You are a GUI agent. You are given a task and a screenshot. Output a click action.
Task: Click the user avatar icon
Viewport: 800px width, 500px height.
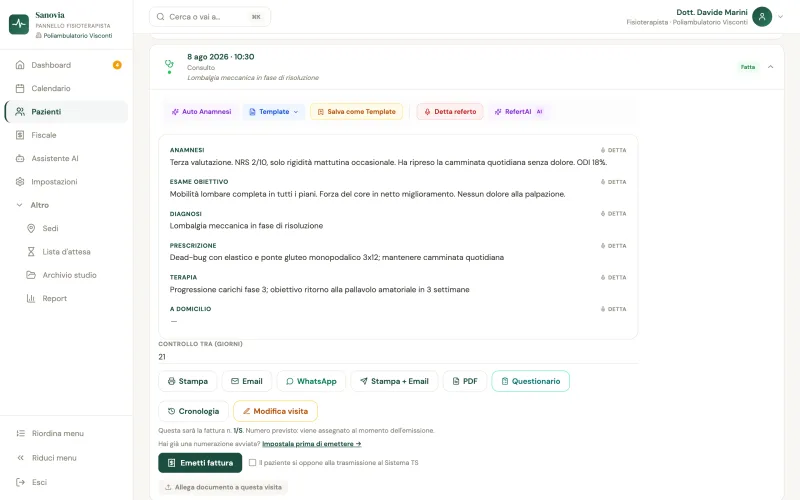pos(762,17)
